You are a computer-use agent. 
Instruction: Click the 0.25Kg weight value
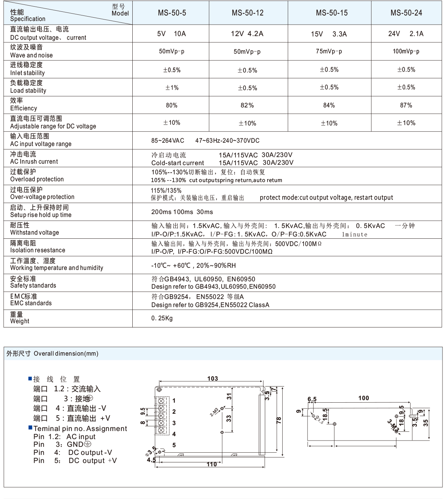tap(162, 318)
